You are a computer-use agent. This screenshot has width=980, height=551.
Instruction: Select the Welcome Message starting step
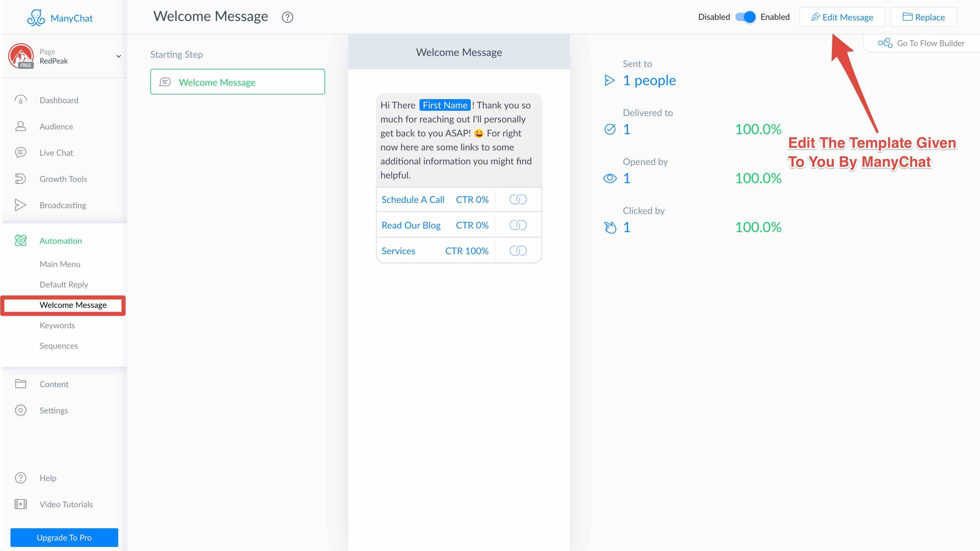tap(237, 82)
